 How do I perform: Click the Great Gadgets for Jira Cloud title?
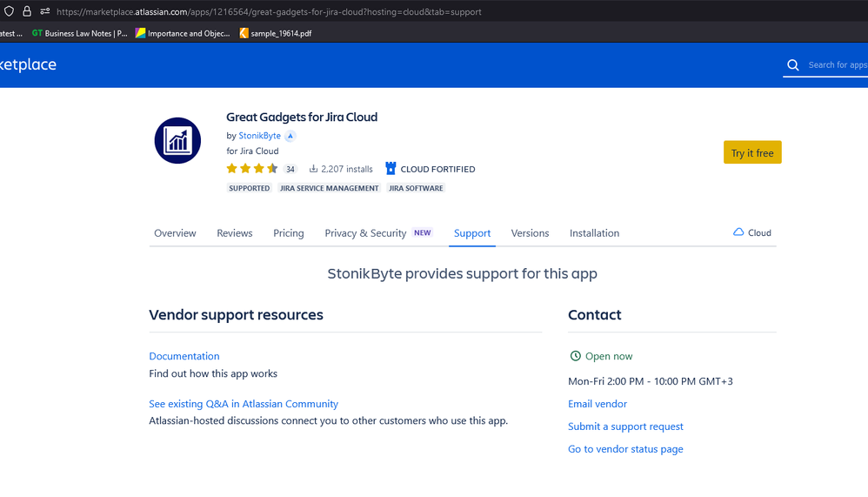click(302, 117)
